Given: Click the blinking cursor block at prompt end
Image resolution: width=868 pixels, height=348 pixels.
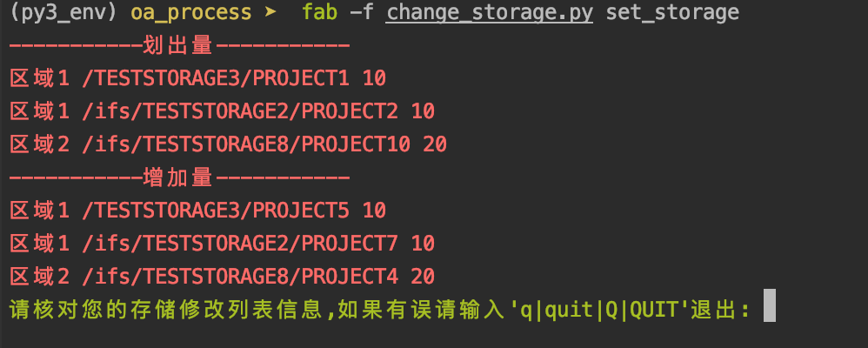Looking at the screenshot, I should tap(769, 305).
